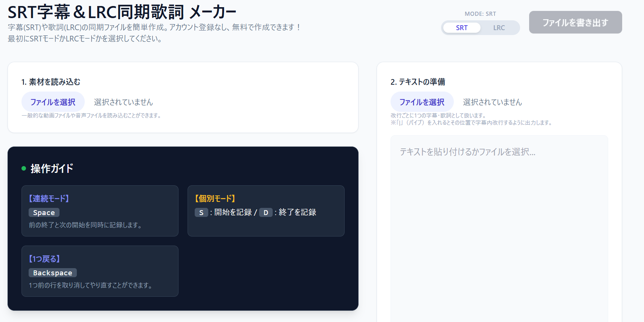
Task: Click the 【1つ戻る】 heading
Action: pyautogui.click(x=44, y=259)
